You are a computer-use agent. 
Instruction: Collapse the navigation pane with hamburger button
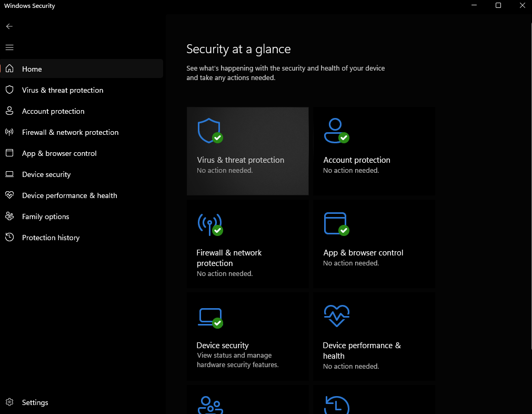click(9, 47)
